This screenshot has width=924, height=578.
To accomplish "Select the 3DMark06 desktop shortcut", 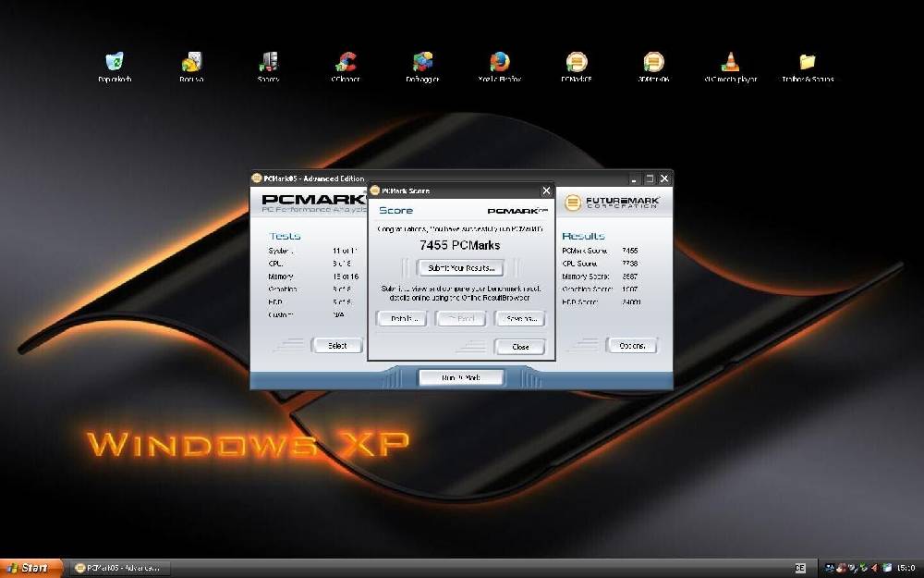I will click(x=653, y=67).
